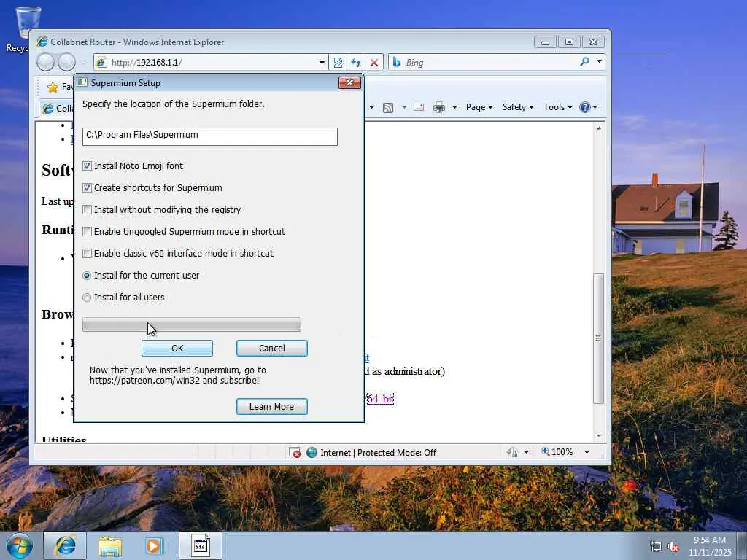Image resolution: width=747 pixels, height=560 pixels.
Task: Click the privacy lock icon in status bar
Action: coord(513,452)
